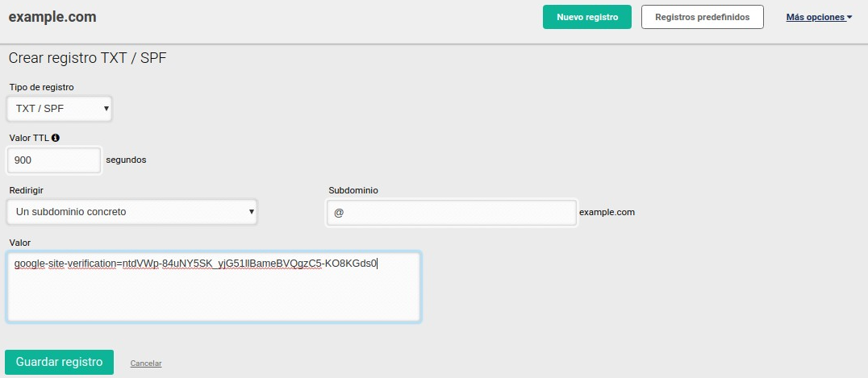This screenshot has height=378, width=868.
Task: Click the Valor TTL info icon
Action: (56, 138)
